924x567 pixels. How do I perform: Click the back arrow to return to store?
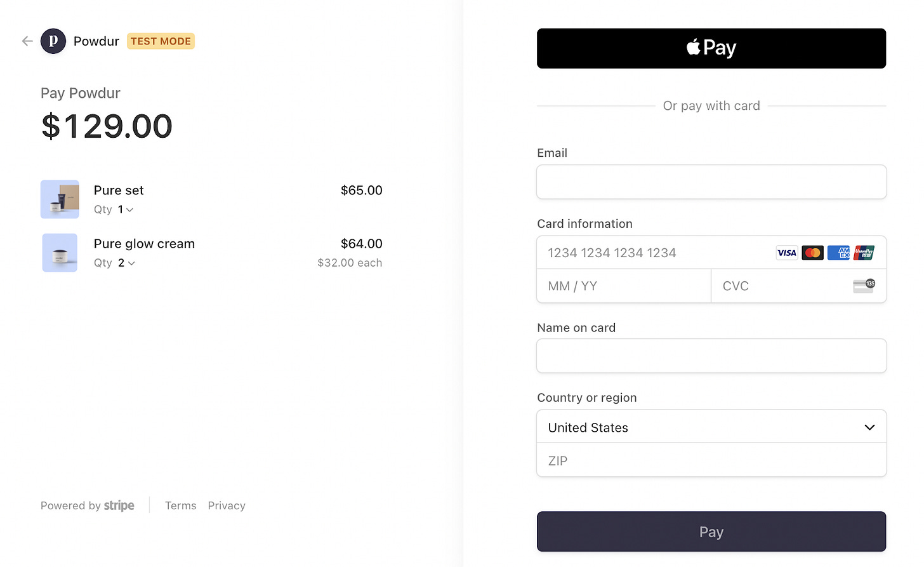pyautogui.click(x=27, y=41)
